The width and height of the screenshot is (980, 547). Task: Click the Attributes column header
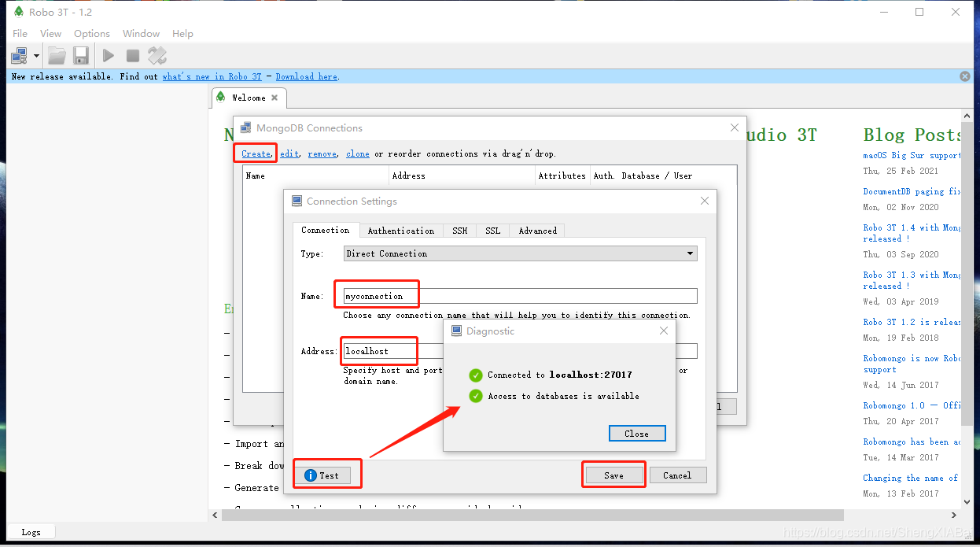click(562, 176)
